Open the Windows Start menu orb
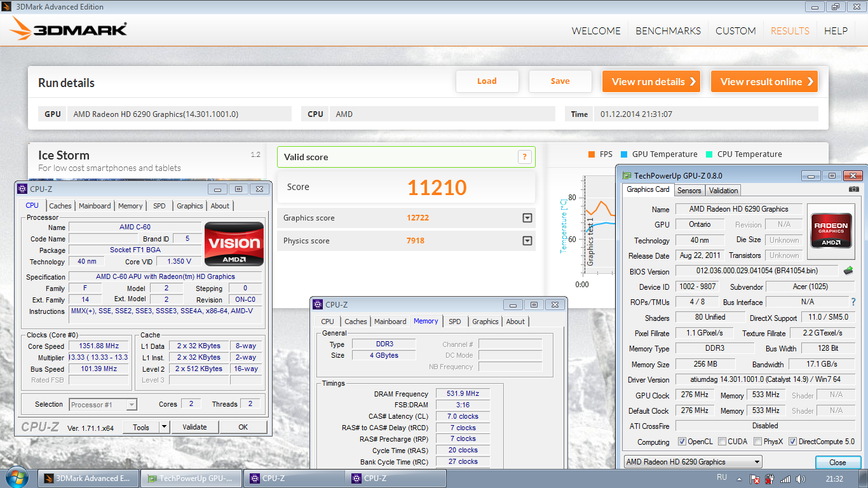 coord(17,478)
